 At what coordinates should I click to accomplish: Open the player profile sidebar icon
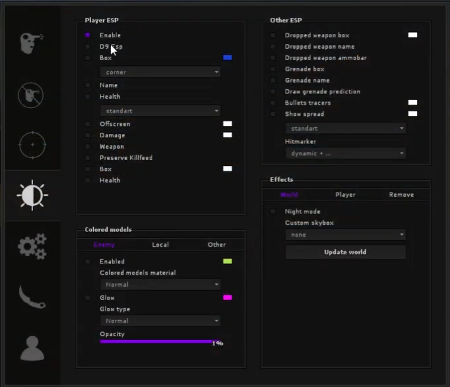(x=32, y=349)
